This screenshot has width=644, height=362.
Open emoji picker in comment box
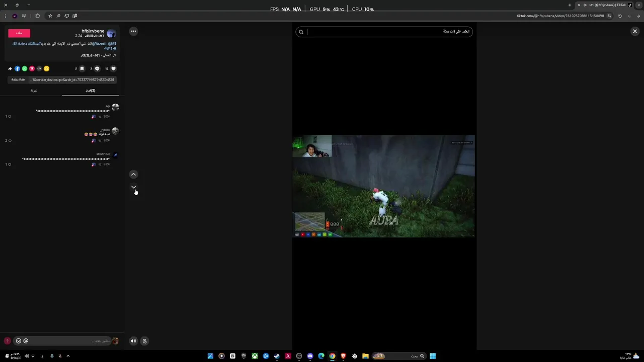coord(19,341)
